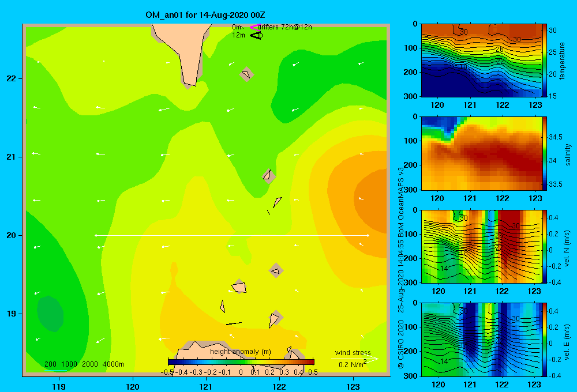Click the 'vel. E (m/s)' axis label

(567, 341)
